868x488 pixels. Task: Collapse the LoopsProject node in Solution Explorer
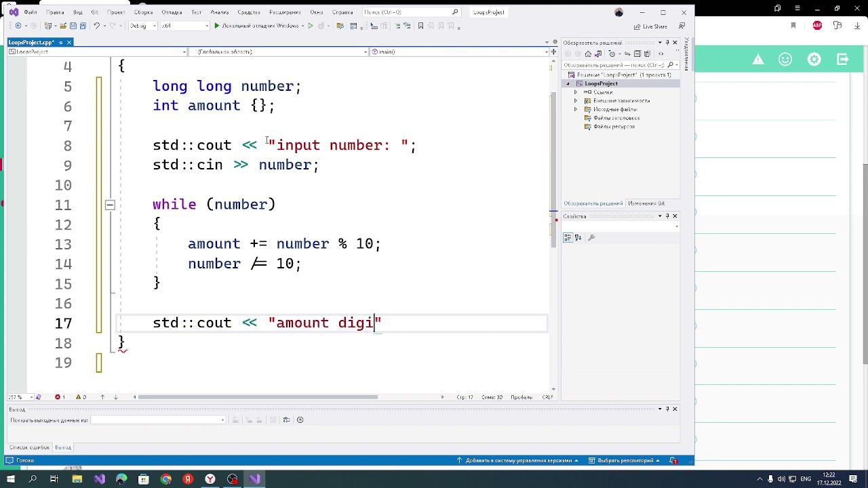coord(568,83)
